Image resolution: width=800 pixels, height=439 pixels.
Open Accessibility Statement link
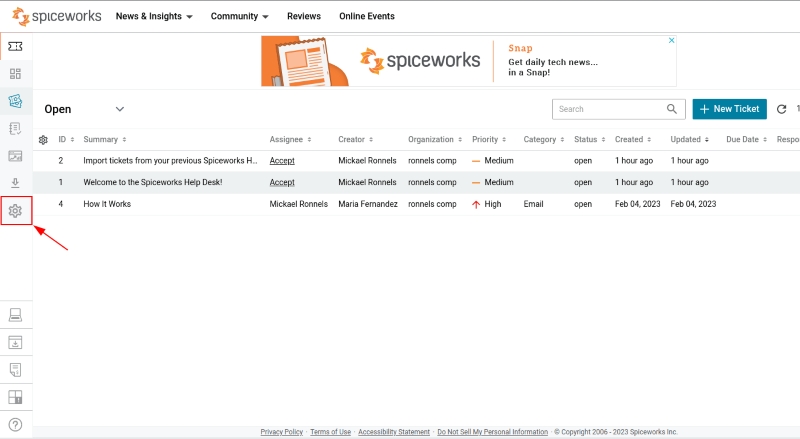[394, 432]
